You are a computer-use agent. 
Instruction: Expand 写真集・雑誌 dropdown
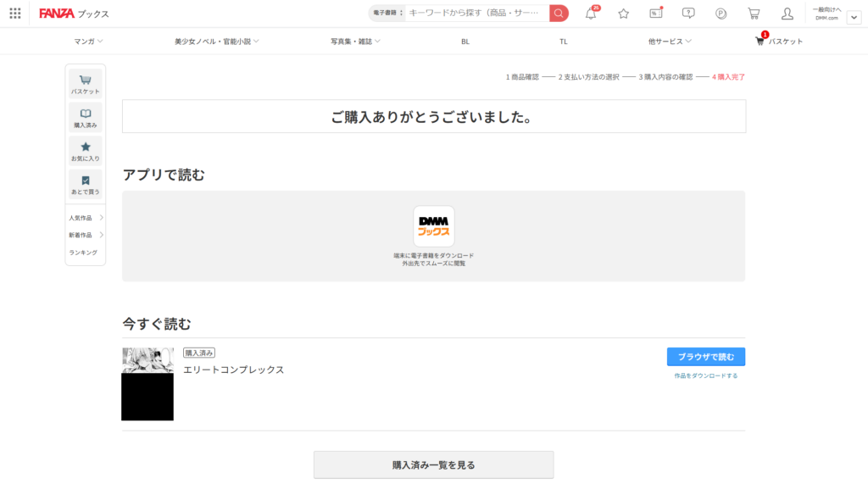(x=355, y=42)
